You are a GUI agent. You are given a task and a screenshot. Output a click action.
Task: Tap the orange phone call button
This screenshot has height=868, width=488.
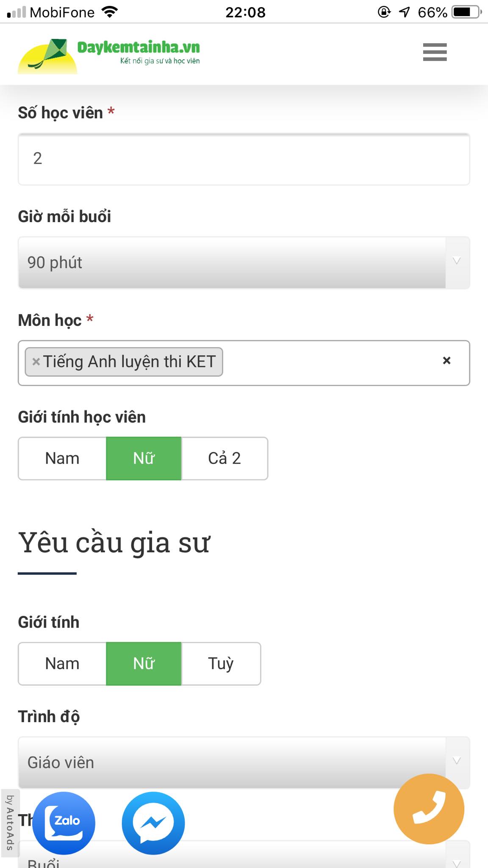(x=429, y=809)
